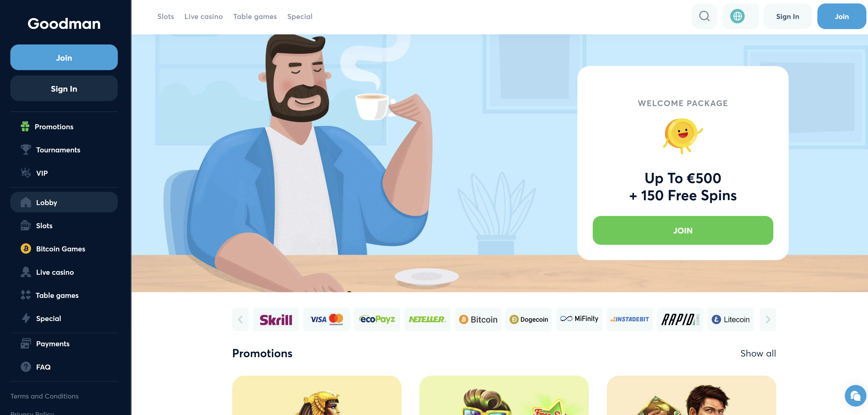Show previous payment methods with left arrow

[x=240, y=319]
